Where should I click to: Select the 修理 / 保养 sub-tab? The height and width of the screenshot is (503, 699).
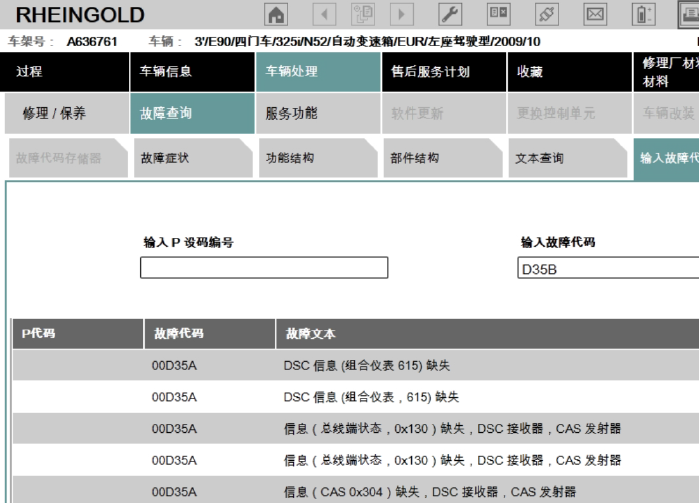coord(67,113)
